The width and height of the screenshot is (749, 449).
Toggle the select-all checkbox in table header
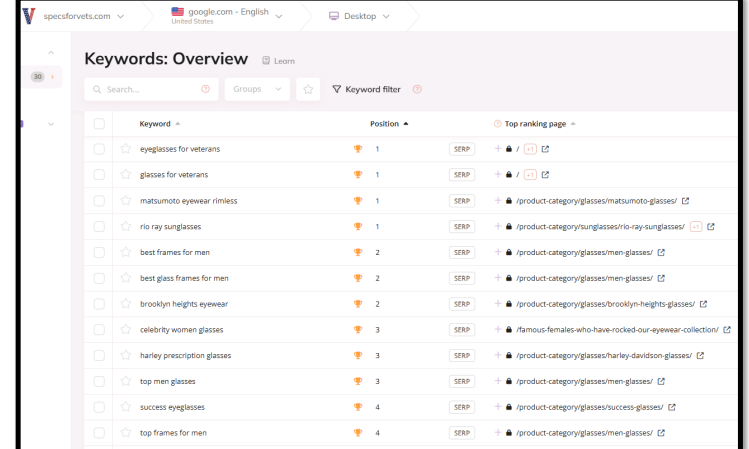(x=99, y=124)
